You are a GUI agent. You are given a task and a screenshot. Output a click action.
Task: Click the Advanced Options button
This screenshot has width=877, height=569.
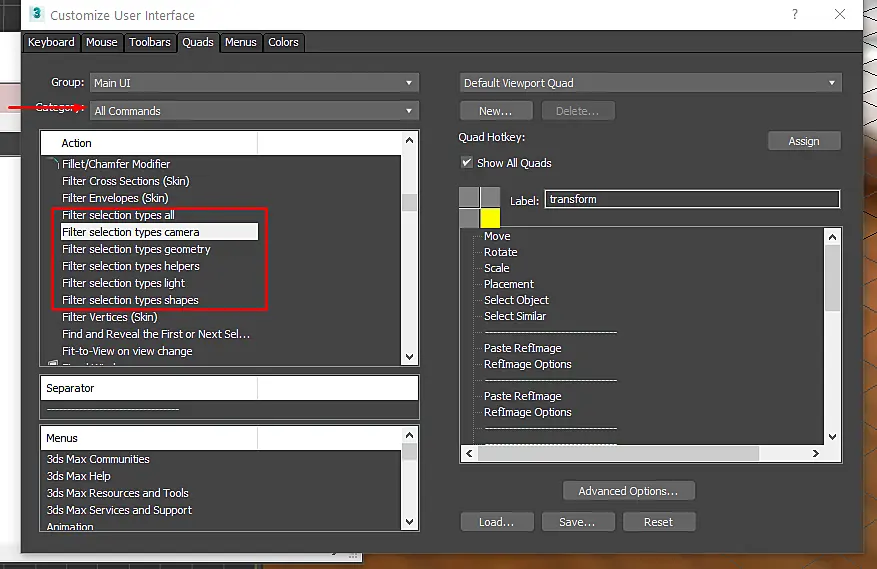[629, 491]
